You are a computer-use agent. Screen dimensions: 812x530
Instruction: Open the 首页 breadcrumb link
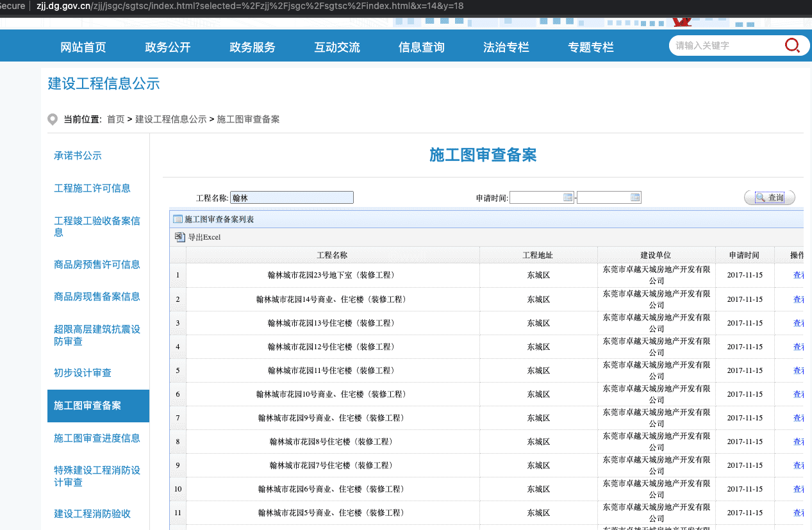[116, 119]
